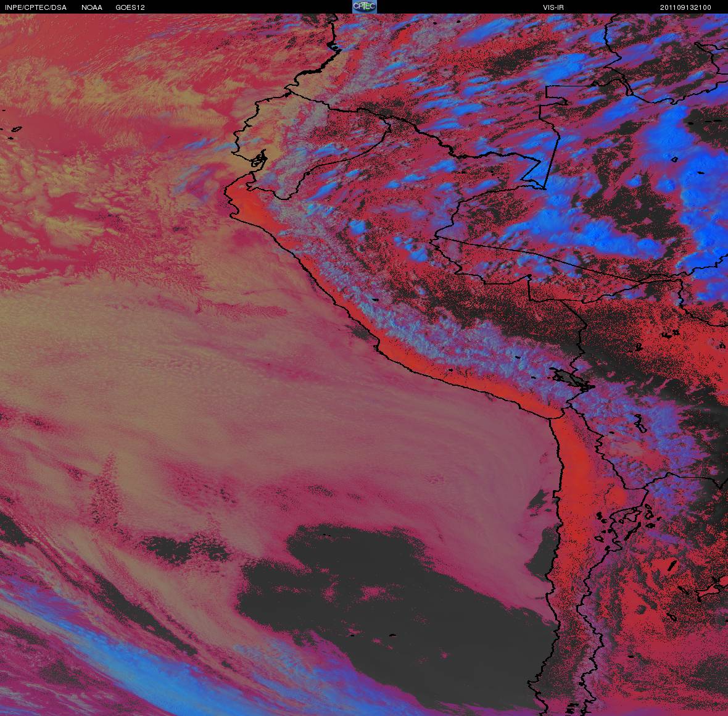Select the 201109132100 timestamp text
This screenshot has width=728, height=716.
[686, 7]
